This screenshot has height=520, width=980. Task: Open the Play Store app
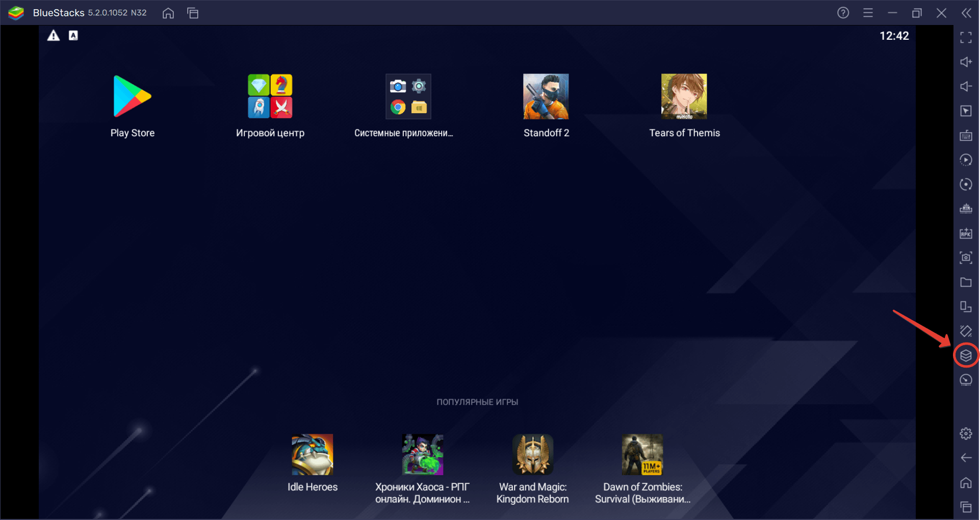click(133, 96)
